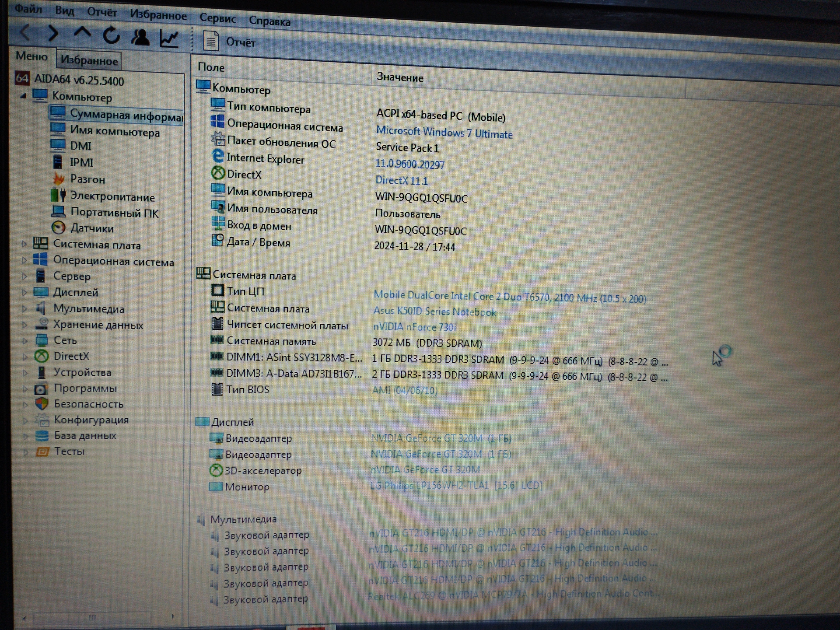Open nVIDIA GeForce GT 320M 3D-accelerator link
This screenshot has height=630, width=840.
[x=425, y=470]
